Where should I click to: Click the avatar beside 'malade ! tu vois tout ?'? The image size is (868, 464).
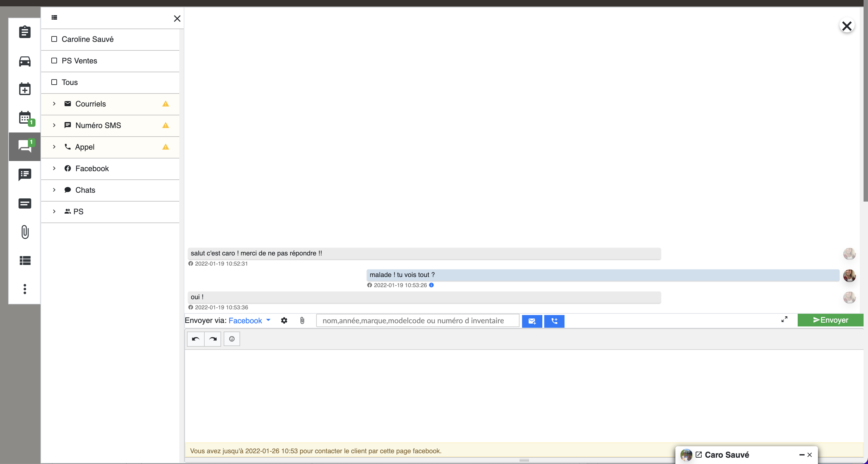point(849,276)
